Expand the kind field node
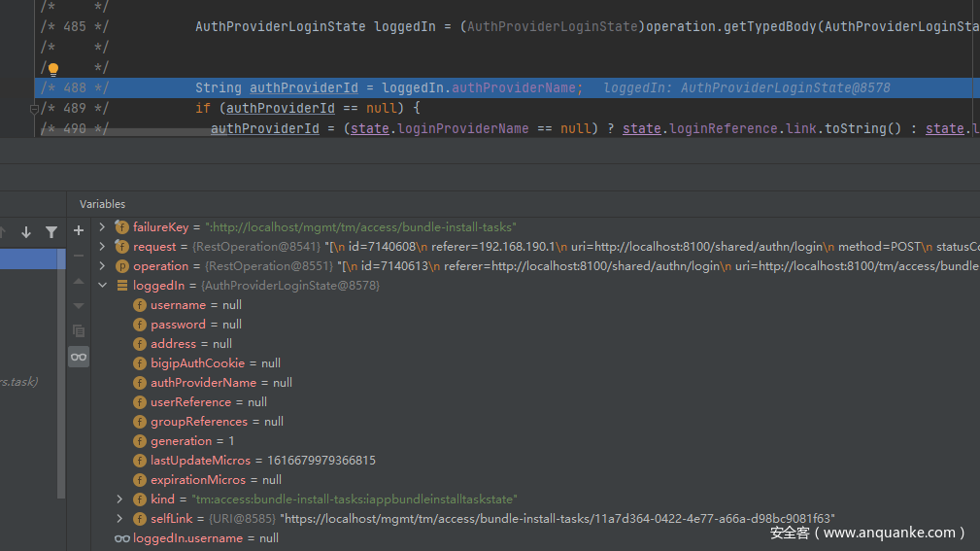This screenshot has height=551, width=980. tap(118, 499)
